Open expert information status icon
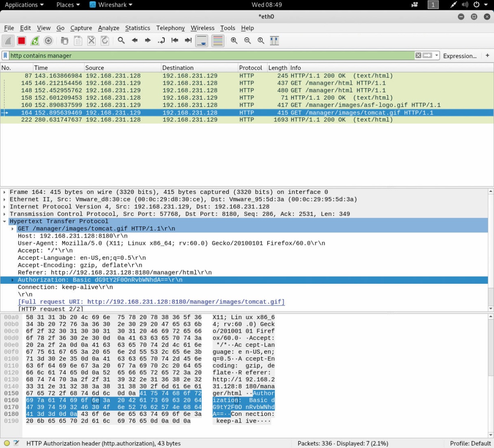 point(7,443)
